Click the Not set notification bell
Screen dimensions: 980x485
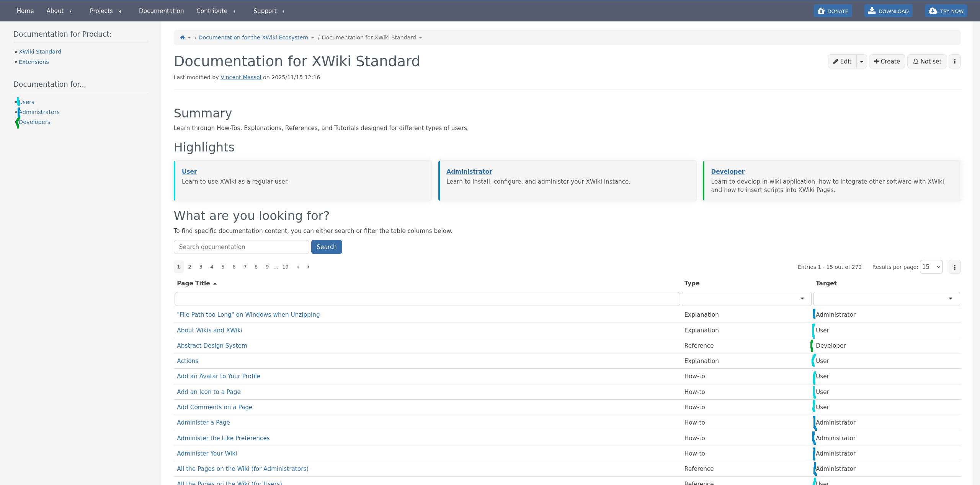coord(927,61)
